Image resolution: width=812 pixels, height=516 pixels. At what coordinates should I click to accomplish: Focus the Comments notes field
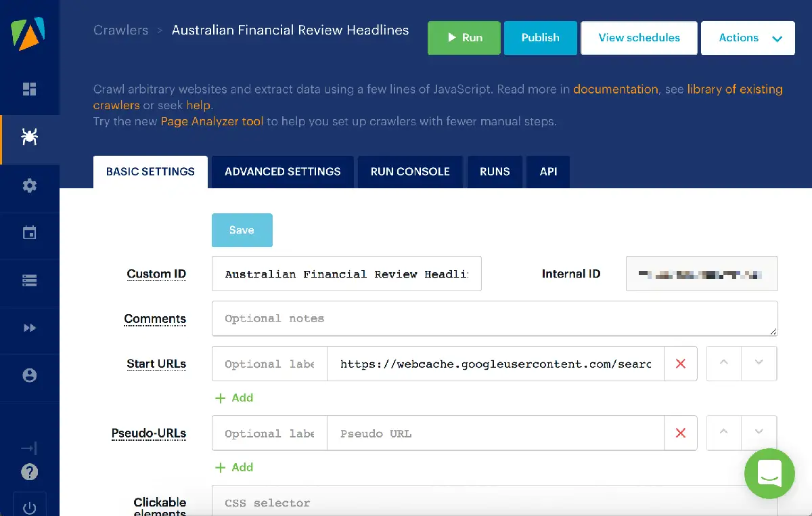[495, 318]
